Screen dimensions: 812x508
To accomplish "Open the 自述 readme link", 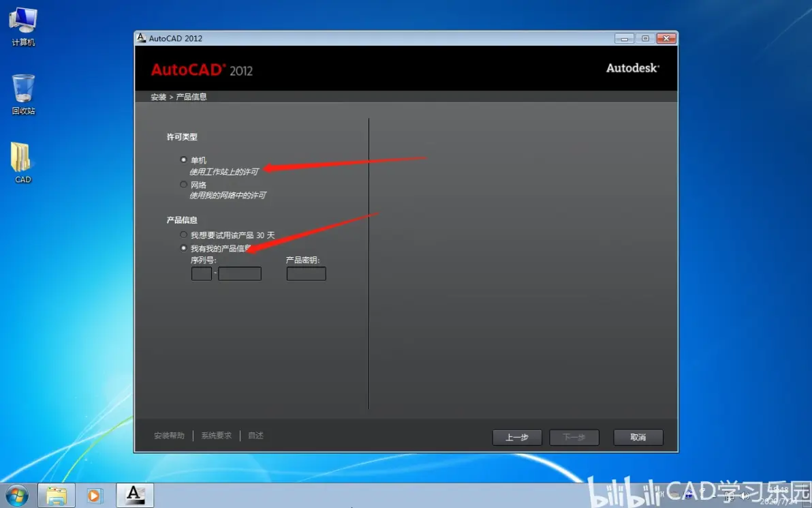I will 256,436.
